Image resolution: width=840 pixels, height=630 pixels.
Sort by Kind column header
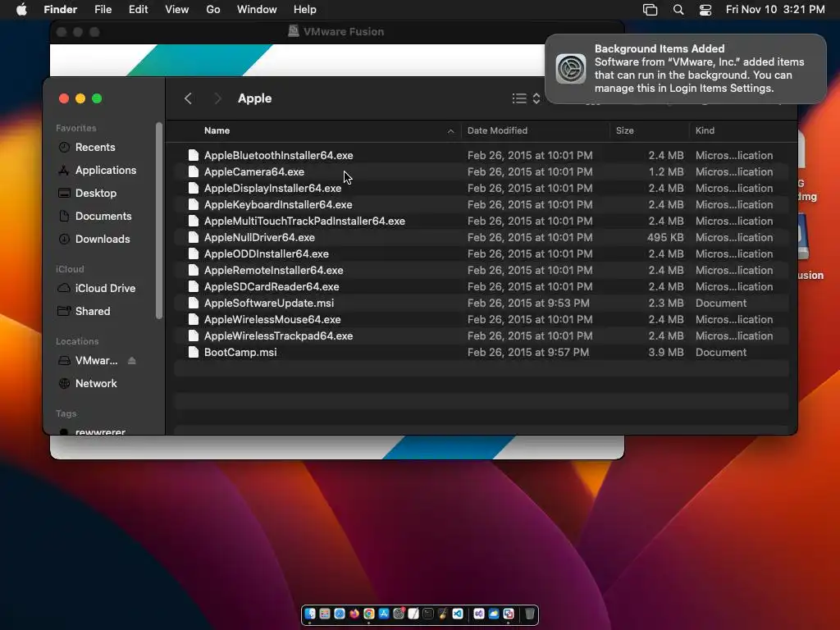(705, 130)
